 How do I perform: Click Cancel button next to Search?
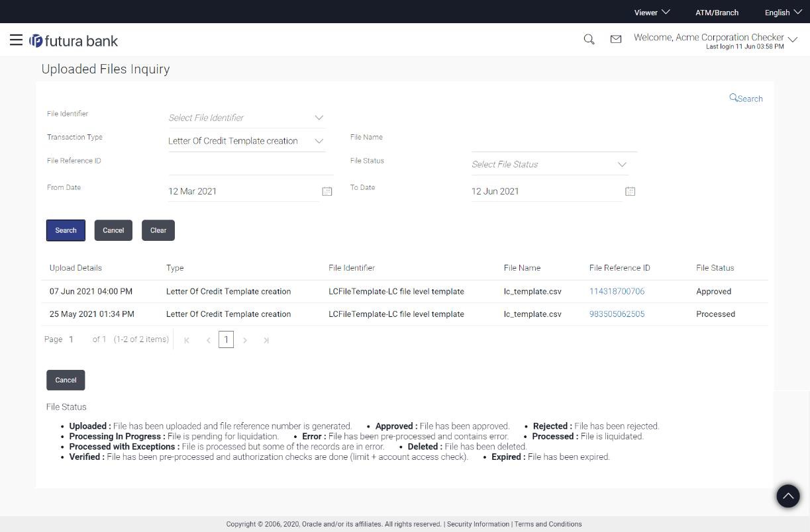click(113, 230)
